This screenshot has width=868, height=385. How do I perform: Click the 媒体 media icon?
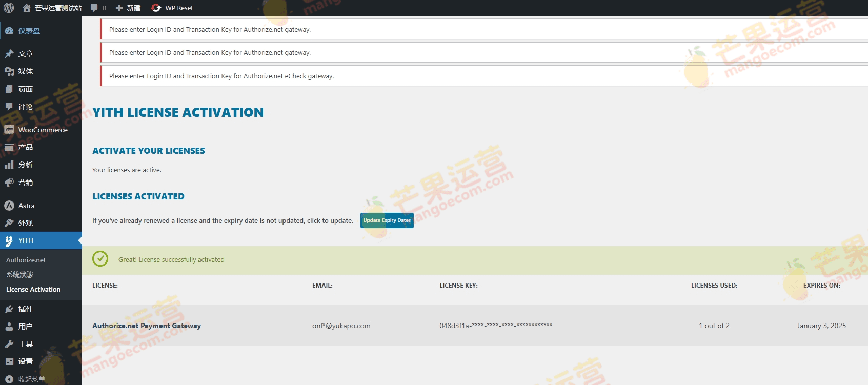tap(9, 71)
